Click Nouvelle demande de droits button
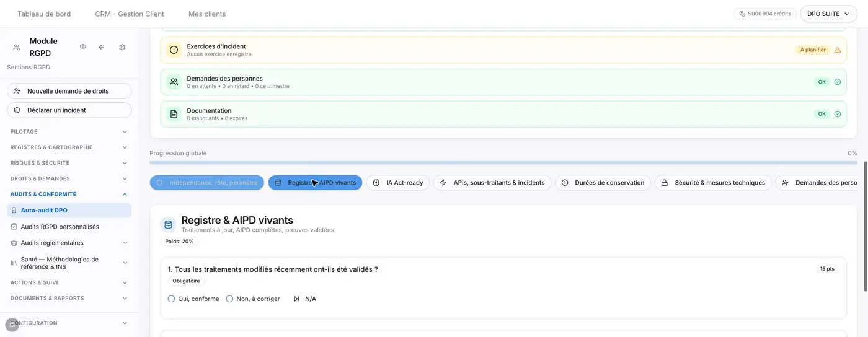The height and width of the screenshot is (337, 868). [x=69, y=91]
